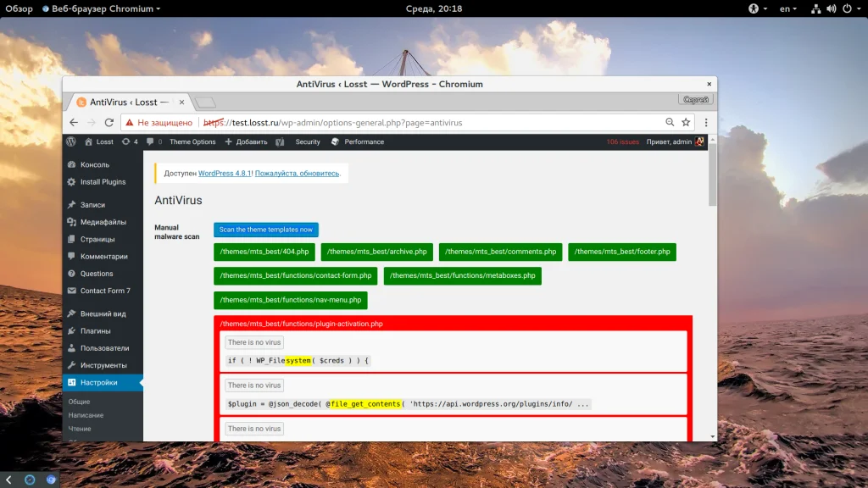Click the Сергей profile button
The image size is (868, 488).
pyautogui.click(x=696, y=100)
